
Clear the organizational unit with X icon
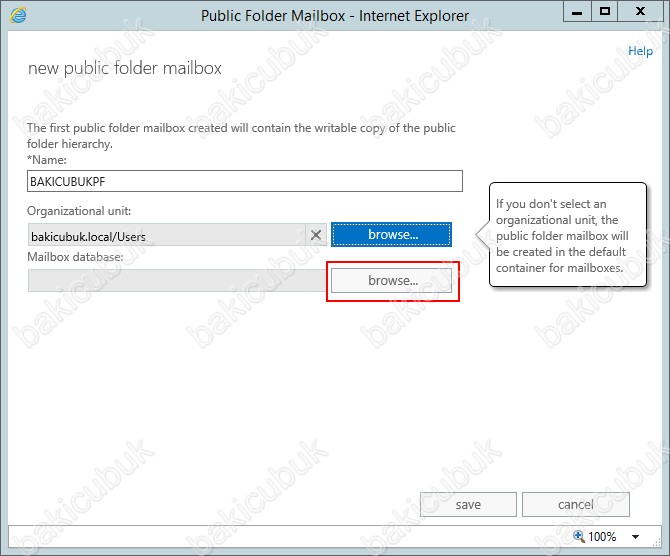coord(316,235)
